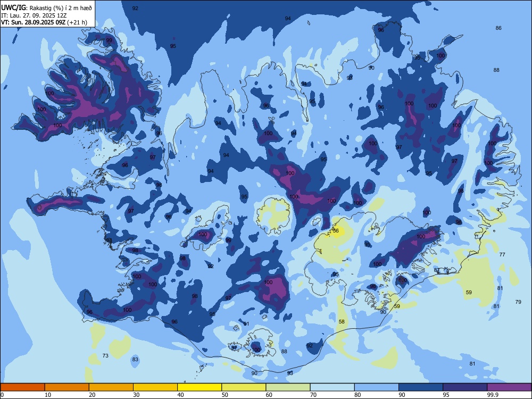Screen dimensions: 532x399
Task: Click the 50–60 pale yellow legend swatch
Action: click(244, 387)
